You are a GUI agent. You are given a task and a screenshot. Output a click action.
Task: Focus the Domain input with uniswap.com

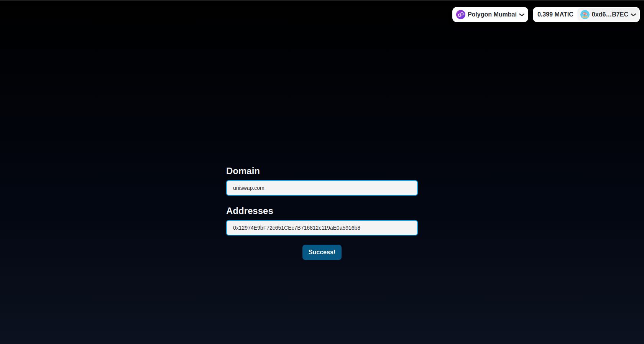[x=322, y=188]
